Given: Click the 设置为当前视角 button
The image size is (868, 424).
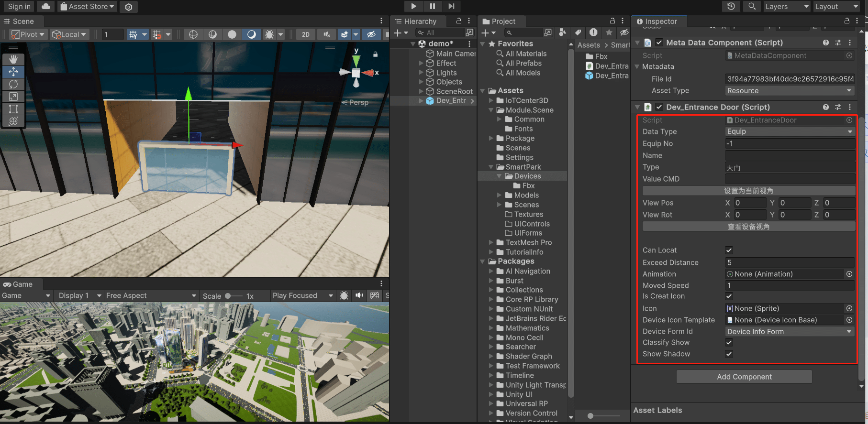Looking at the screenshot, I should 748,191.
